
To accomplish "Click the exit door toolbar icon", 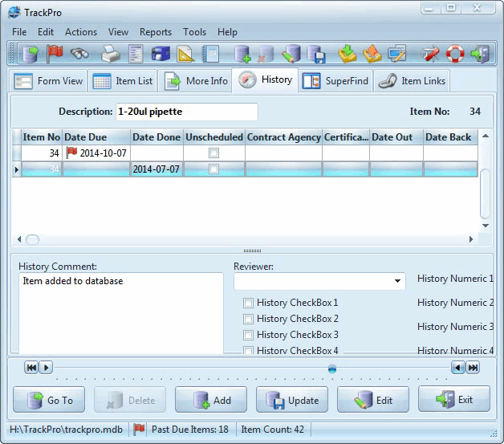I will coord(480,54).
